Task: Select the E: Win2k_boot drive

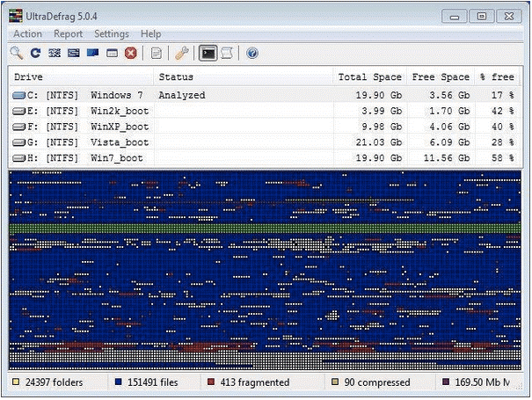Action: (79, 111)
